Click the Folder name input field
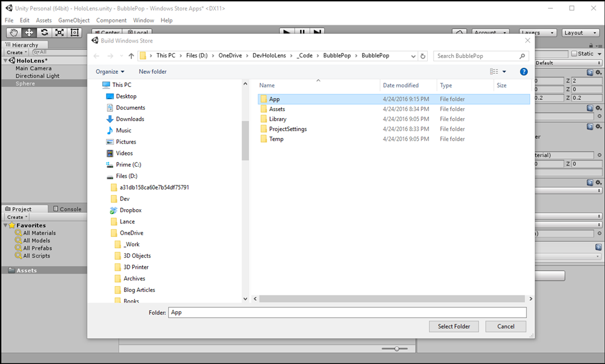 (347, 313)
